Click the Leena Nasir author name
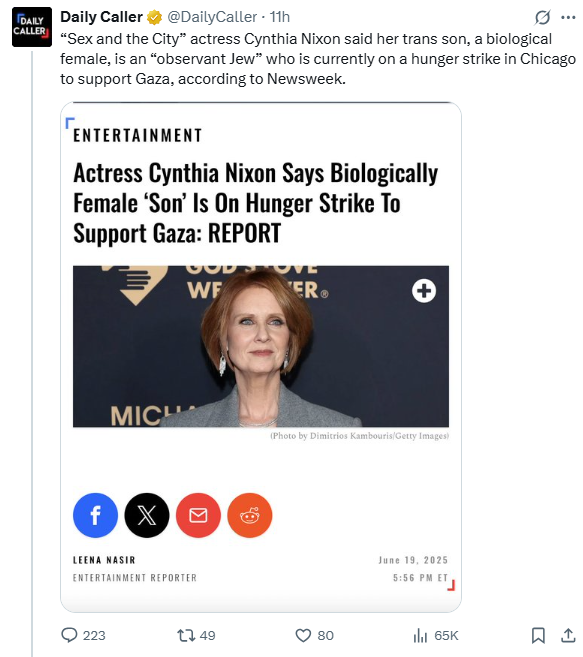This screenshot has height=657, width=583. [104, 560]
